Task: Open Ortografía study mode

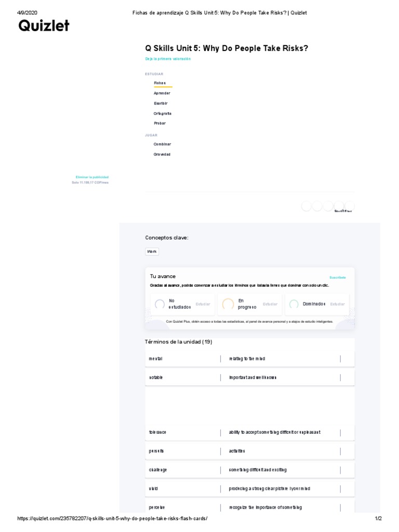Action: [163, 113]
